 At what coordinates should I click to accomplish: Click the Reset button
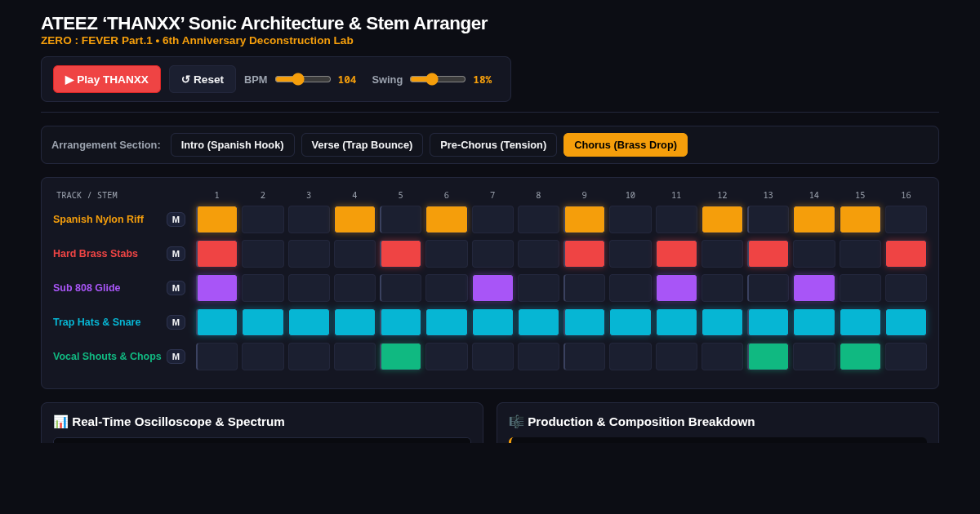[x=203, y=79]
